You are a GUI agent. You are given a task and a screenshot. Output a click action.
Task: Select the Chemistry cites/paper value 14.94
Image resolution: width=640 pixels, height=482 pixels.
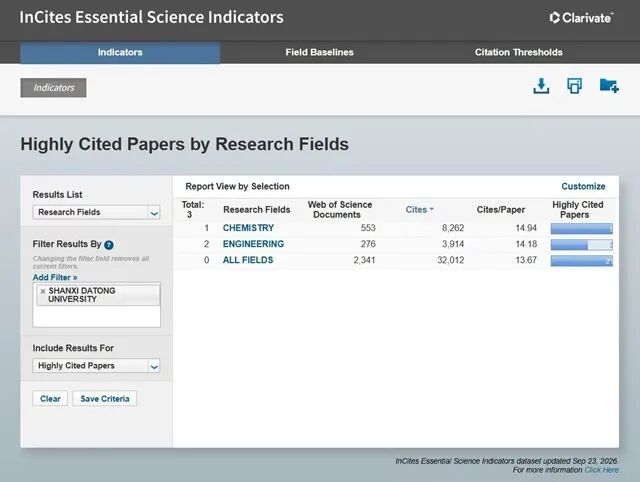(x=526, y=228)
